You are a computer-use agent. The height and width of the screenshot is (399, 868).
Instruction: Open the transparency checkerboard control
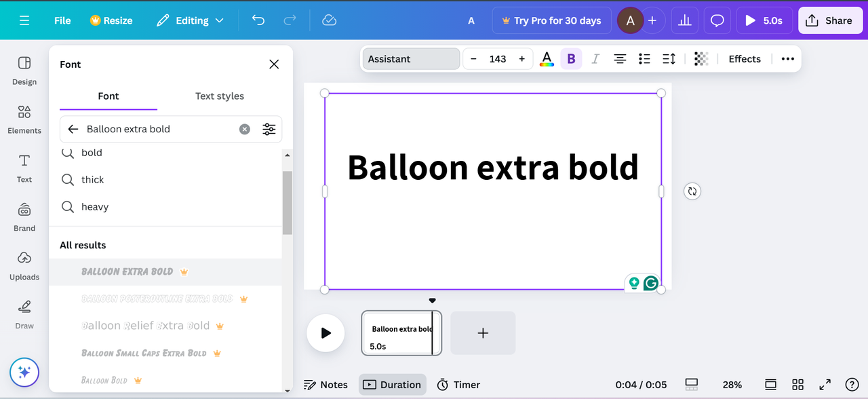click(x=701, y=59)
